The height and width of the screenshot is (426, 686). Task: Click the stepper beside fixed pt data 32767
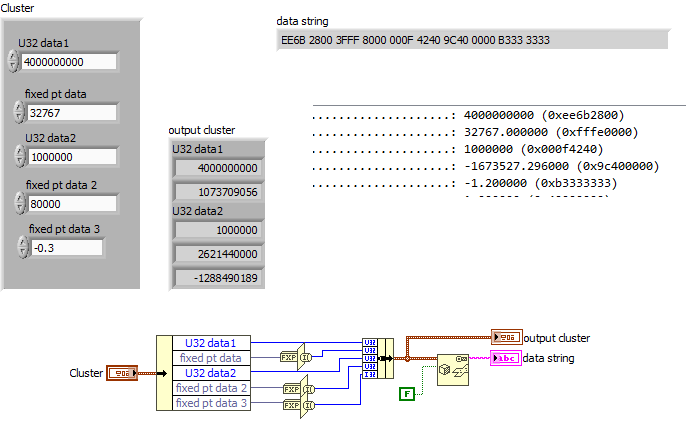coord(19,112)
